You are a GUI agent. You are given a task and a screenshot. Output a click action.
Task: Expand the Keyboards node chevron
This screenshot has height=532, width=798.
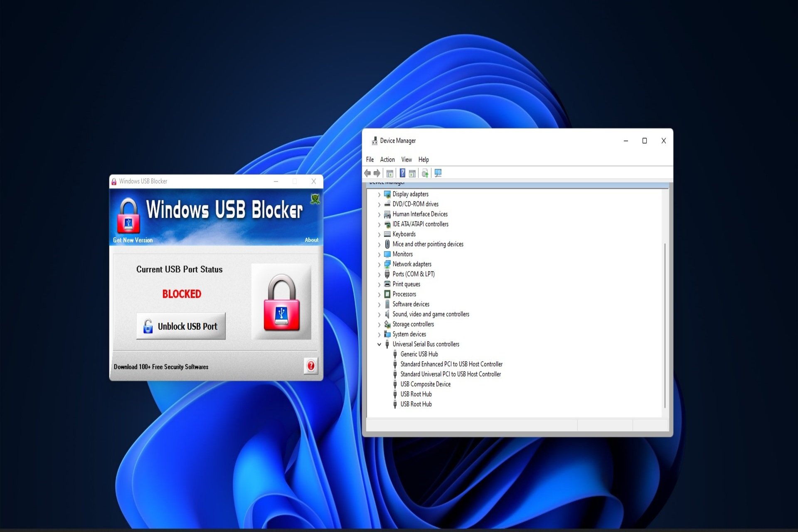coord(379,234)
